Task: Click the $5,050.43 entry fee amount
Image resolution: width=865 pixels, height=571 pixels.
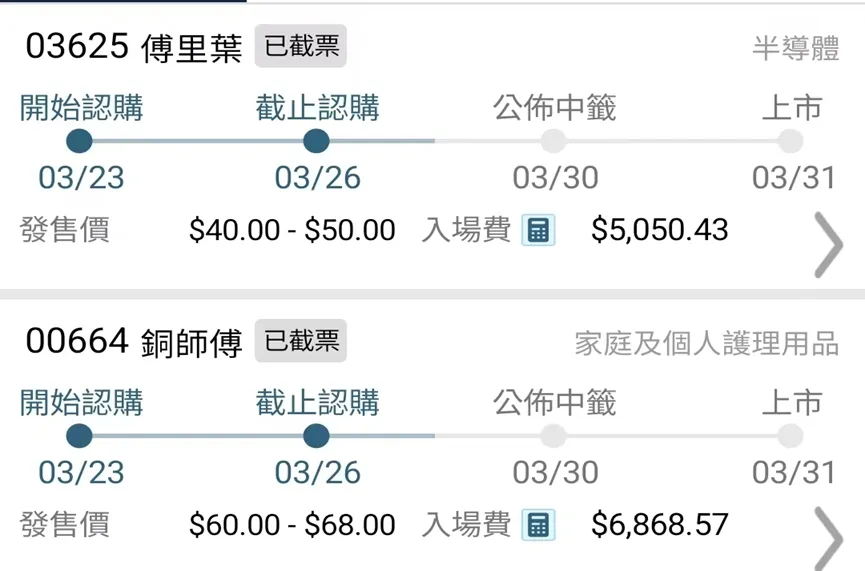Action: pos(659,230)
